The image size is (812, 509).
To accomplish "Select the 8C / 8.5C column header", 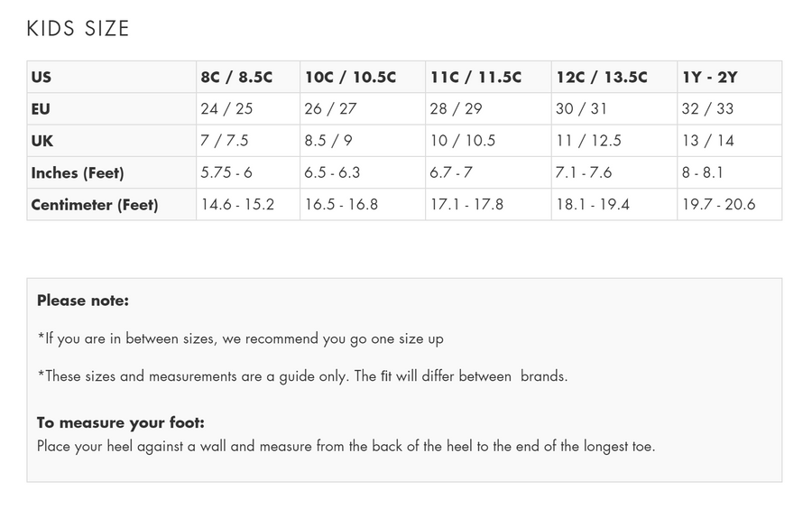I will (x=236, y=78).
